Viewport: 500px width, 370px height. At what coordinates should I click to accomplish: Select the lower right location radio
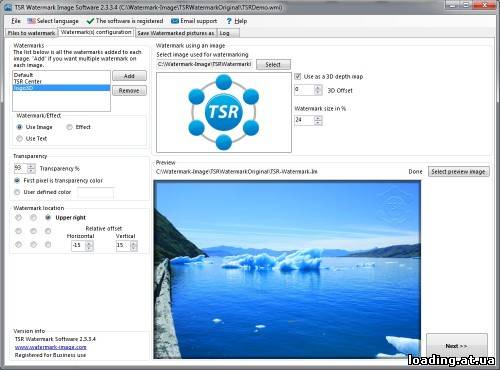pos(48,245)
